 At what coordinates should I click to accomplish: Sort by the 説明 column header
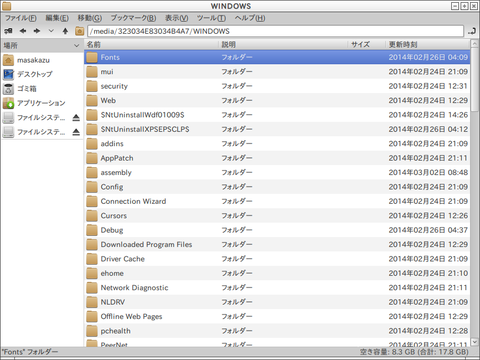click(283, 44)
